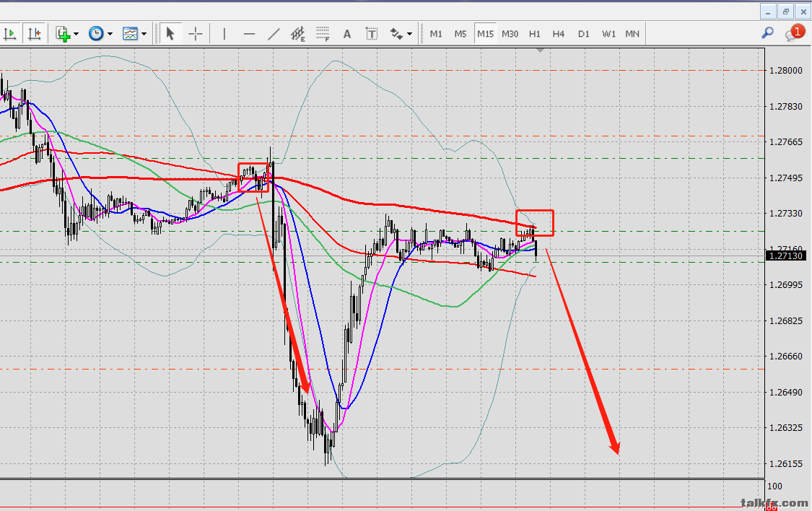Select the trendline drawing tool

(274, 33)
